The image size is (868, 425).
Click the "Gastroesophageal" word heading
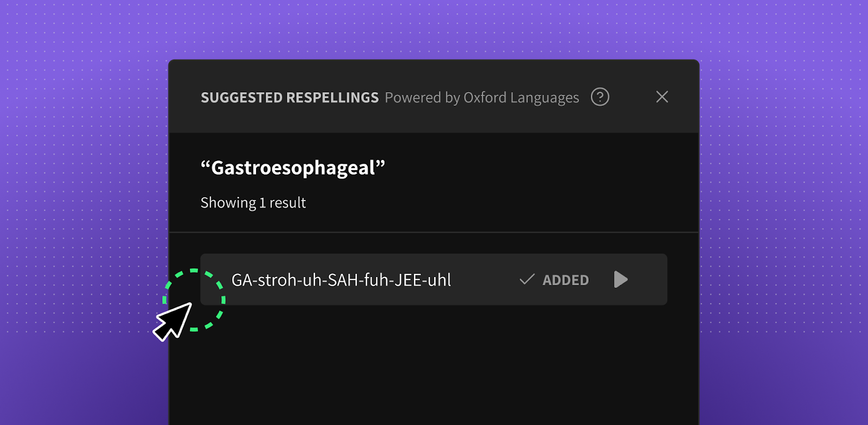pos(293,168)
